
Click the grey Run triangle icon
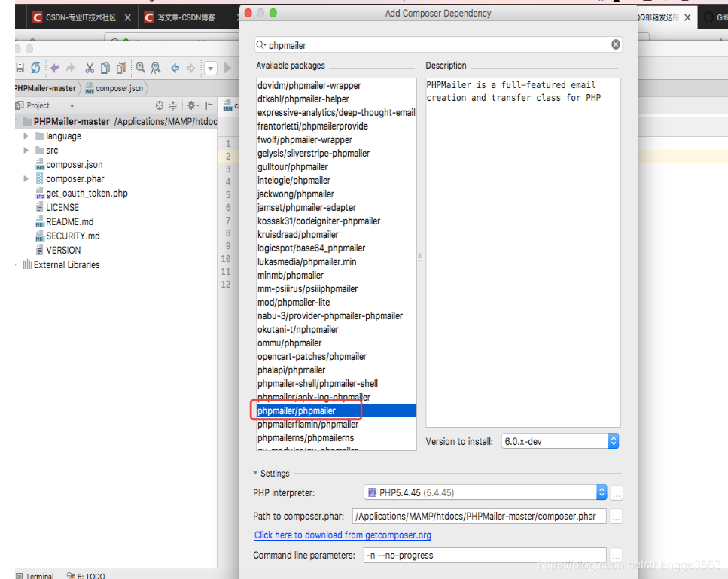(x=227, y=69)
